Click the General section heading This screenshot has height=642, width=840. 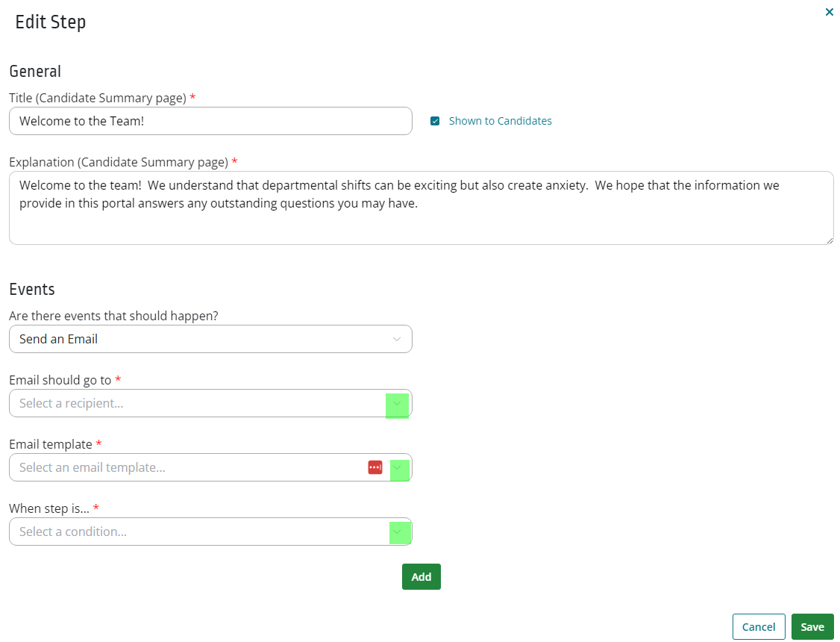(35, 71)
